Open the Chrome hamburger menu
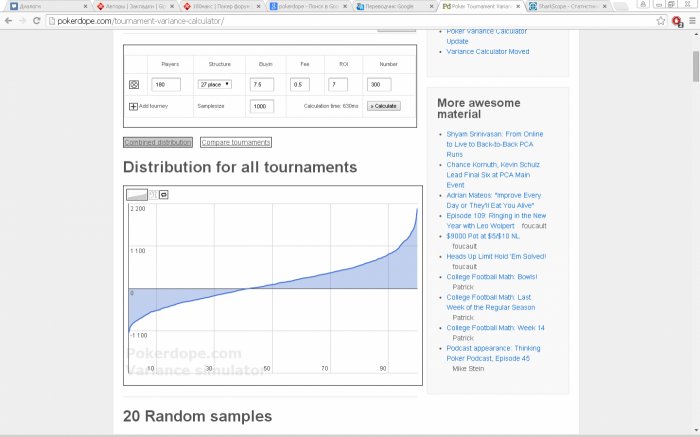 pos(692,21)
